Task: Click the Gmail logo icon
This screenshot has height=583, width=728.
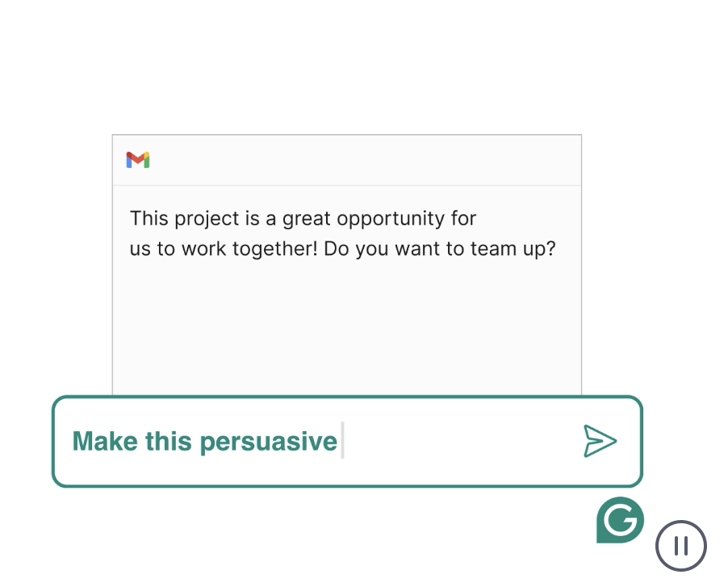Action: 138,160
